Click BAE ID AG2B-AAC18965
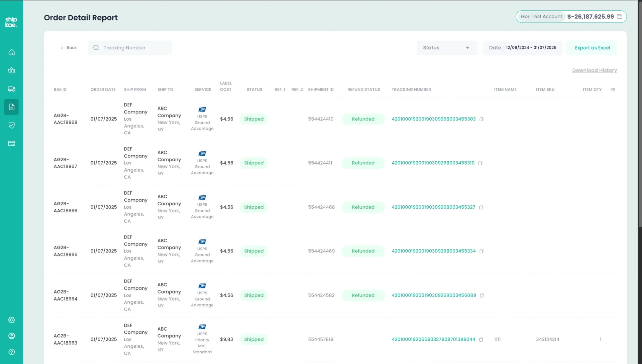Viewport: 642px width, 364px height. tap(66, 251)
